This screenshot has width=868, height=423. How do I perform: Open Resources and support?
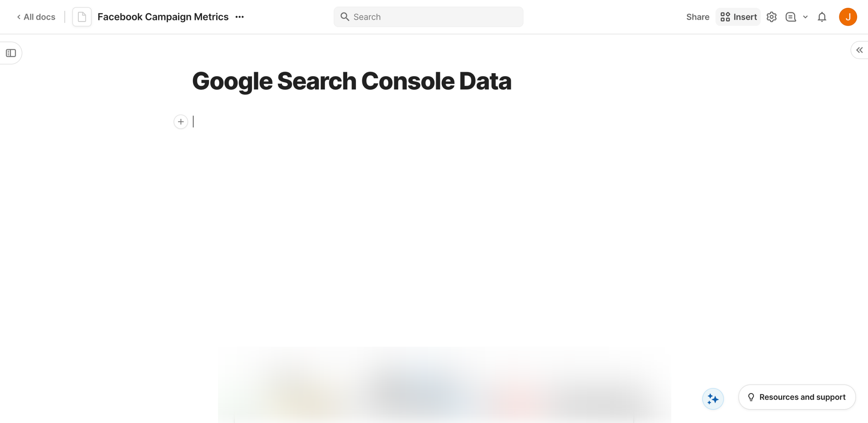tap(797, 397)
